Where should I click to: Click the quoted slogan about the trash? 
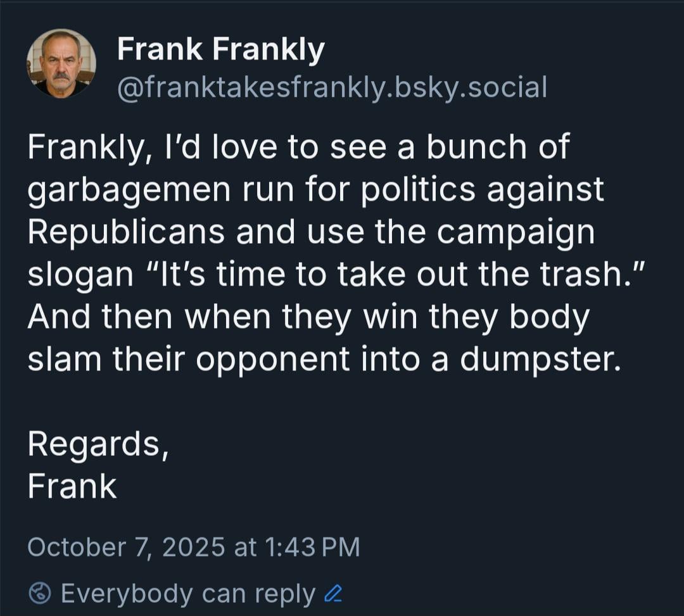coord(382,275)
